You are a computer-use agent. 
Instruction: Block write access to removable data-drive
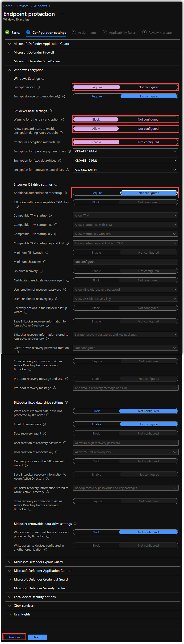tap(96, 532)
